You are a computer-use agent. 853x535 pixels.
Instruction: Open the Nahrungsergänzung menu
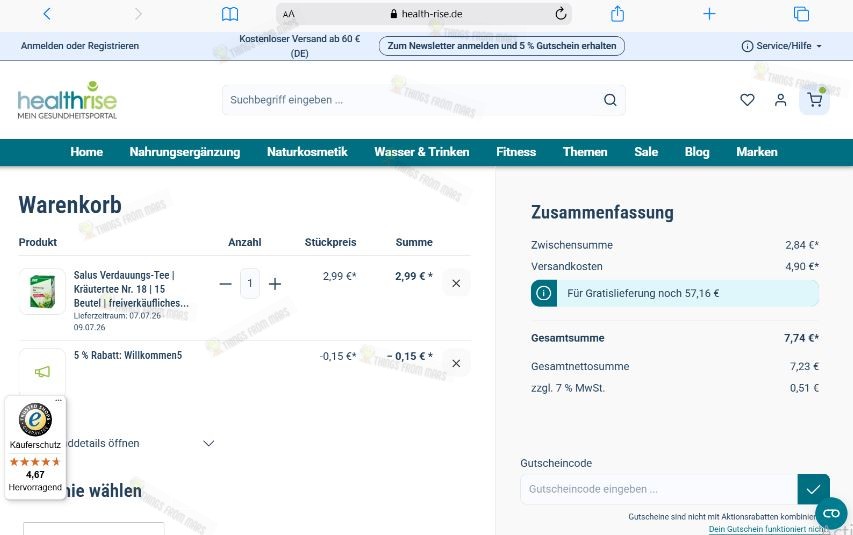[185, 152]
